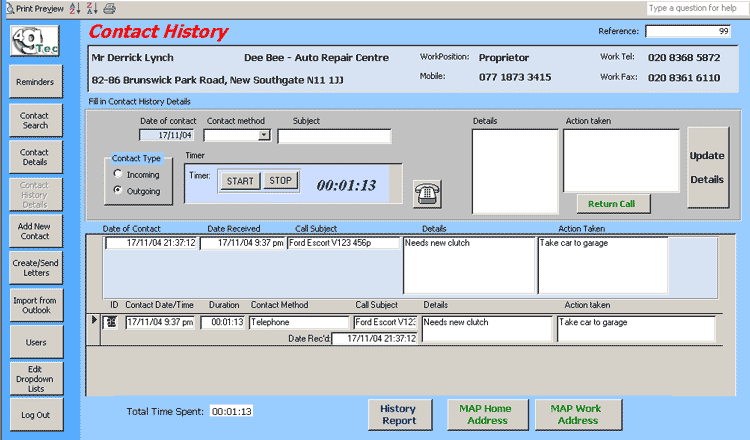
Task: Click the Date of contact field 17/11/04
Action: pyautogui.click(x=166, y=135)
